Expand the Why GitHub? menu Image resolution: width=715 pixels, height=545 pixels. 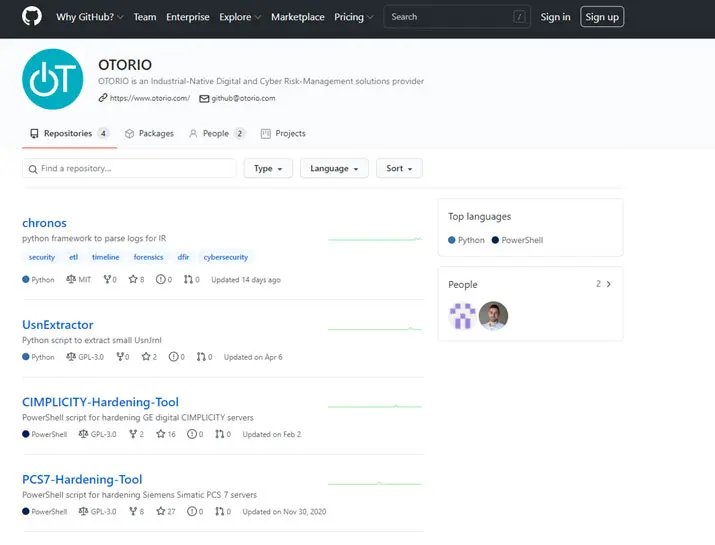90,17
